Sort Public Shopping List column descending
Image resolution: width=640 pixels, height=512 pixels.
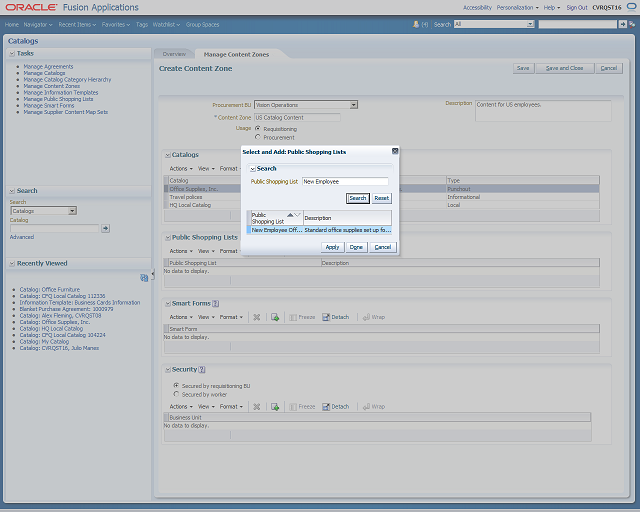[x=297, y=215]
